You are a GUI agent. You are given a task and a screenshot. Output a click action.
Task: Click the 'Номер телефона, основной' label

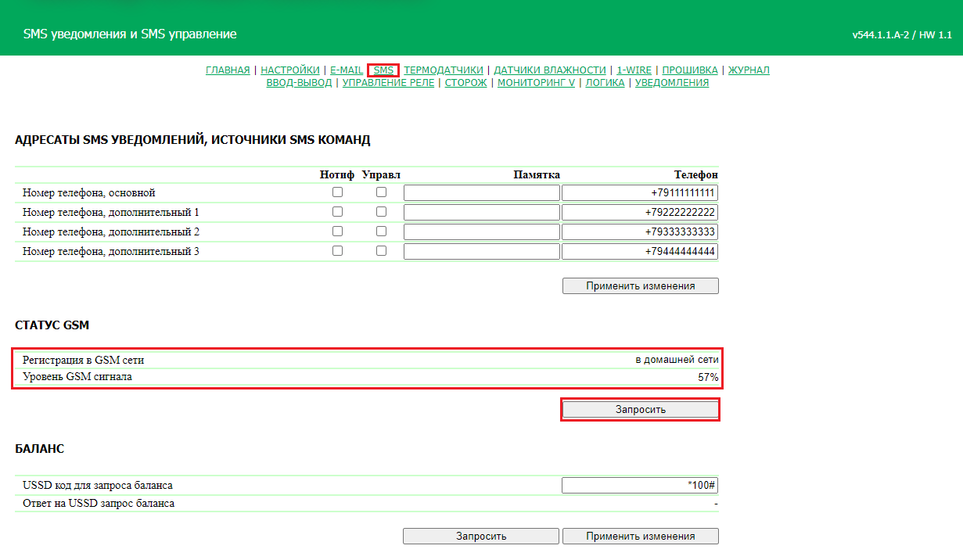(x=89, y=193)
